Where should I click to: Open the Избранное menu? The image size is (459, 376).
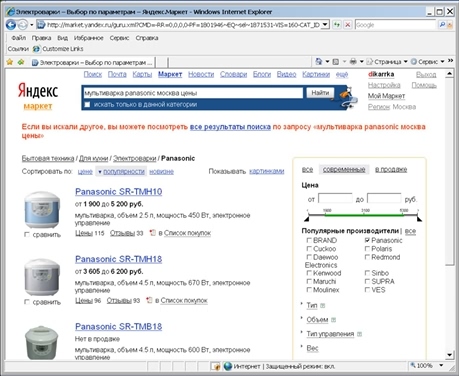click(88, 38)
